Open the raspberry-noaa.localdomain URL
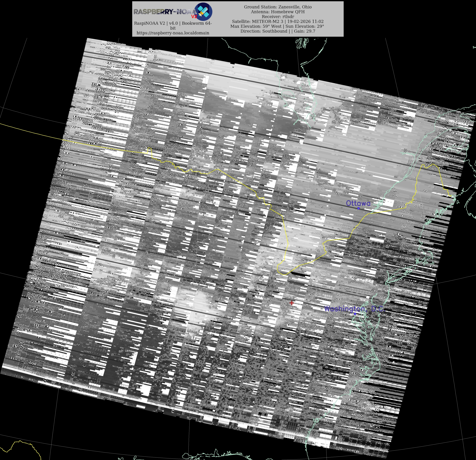Image resolution: width=476 pixels, height=460 pixels. (173, 33)
